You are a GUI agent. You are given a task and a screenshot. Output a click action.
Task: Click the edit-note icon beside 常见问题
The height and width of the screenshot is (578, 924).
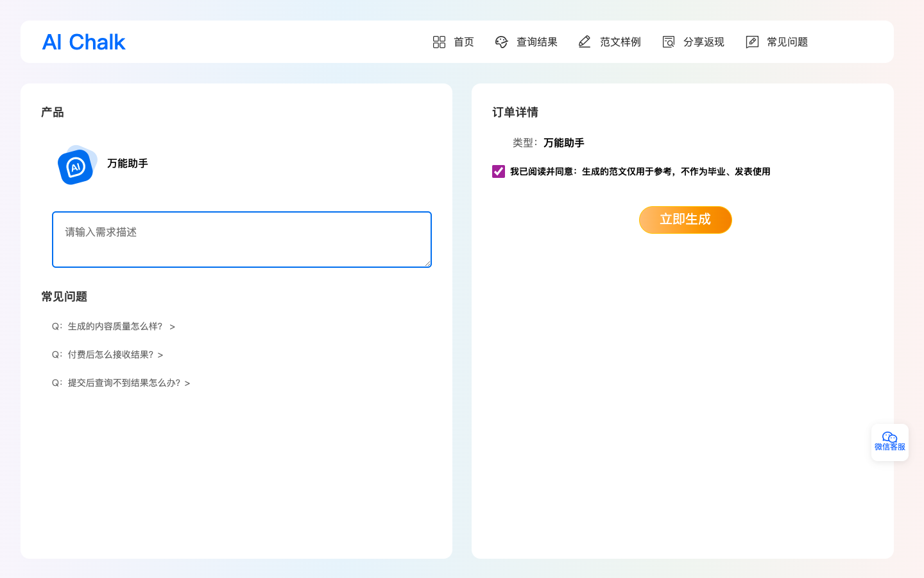(x=752, y=42)
